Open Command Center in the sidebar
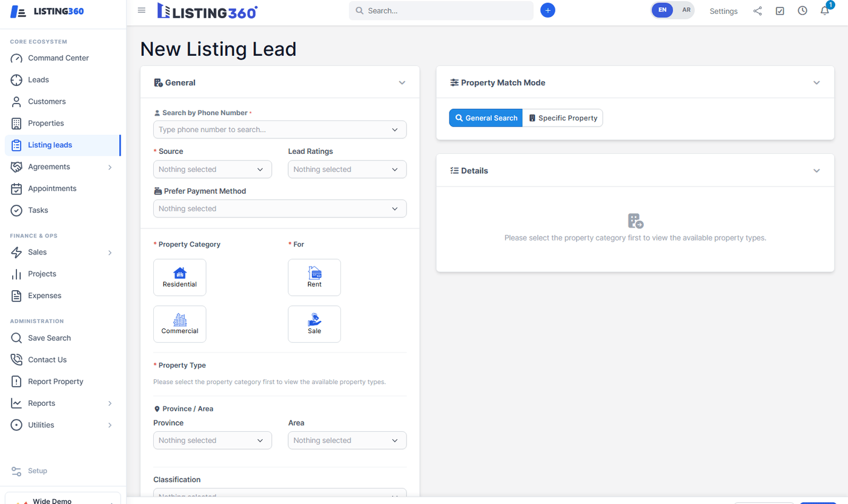848x504 pixels. (x=63, y=58)
